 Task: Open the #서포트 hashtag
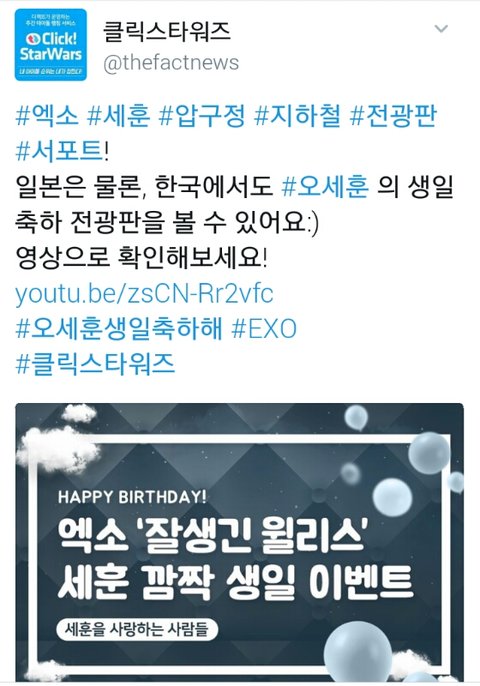59,151
